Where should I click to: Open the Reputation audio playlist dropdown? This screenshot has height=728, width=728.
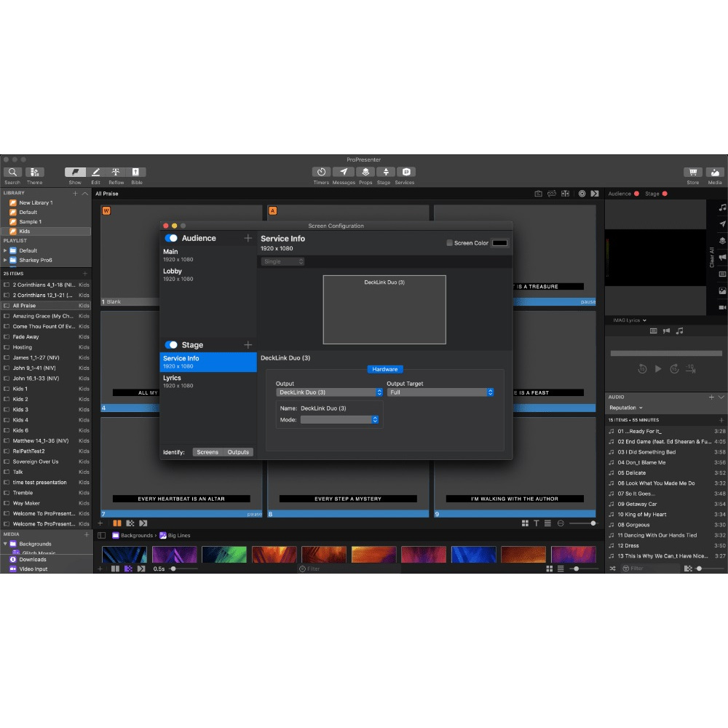coord(626,408)
